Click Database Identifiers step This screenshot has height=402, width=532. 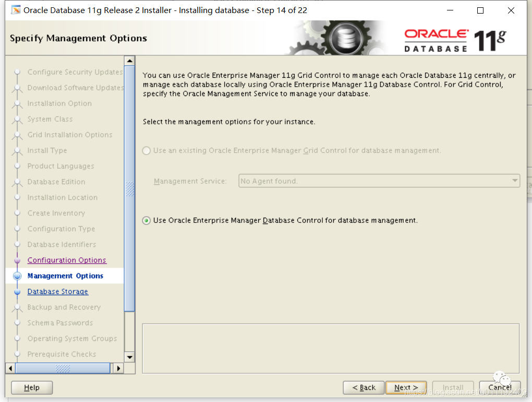click(62, 244)
